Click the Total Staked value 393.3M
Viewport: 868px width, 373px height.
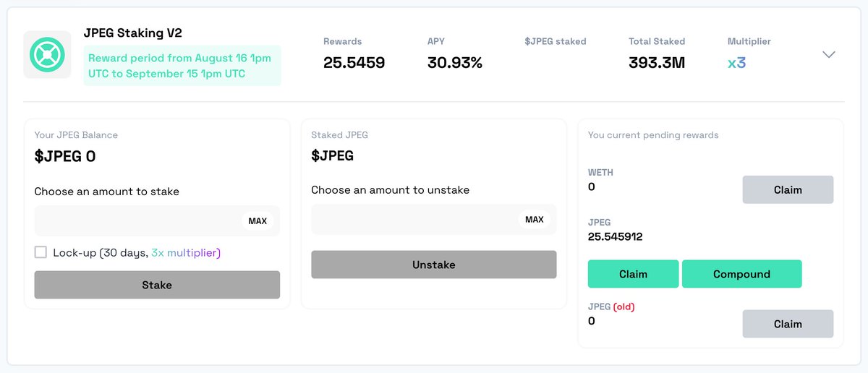point(658,63)
